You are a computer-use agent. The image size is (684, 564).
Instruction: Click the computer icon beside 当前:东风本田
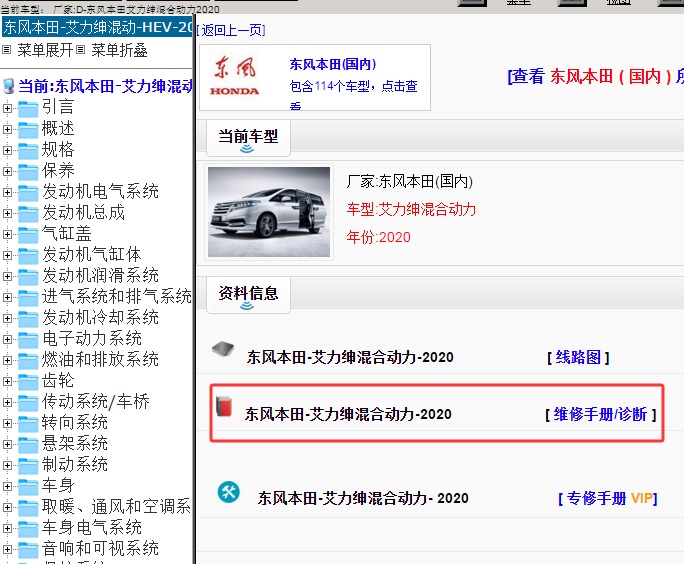[8, 86]
